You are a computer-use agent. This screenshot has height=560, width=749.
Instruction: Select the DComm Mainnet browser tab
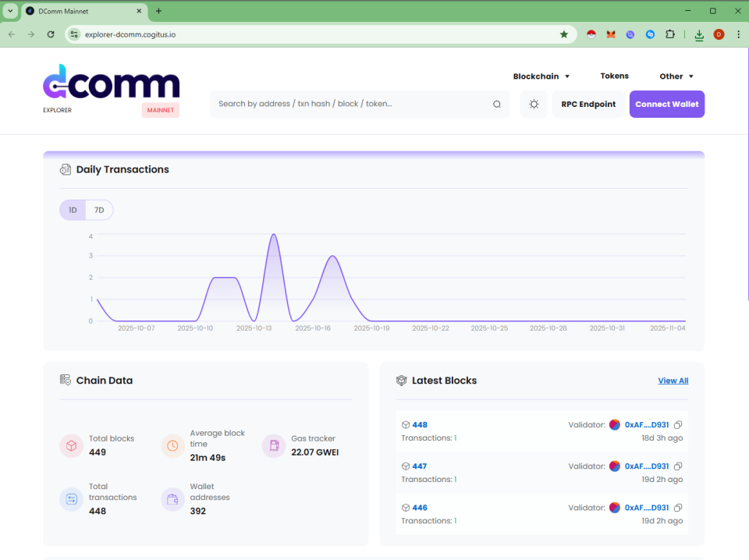pos(84,11)
